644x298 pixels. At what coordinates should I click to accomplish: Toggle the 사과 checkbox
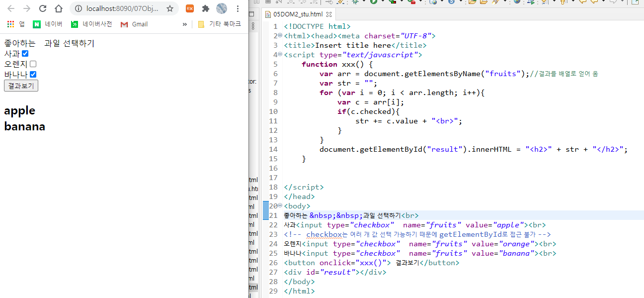(25, 54)
